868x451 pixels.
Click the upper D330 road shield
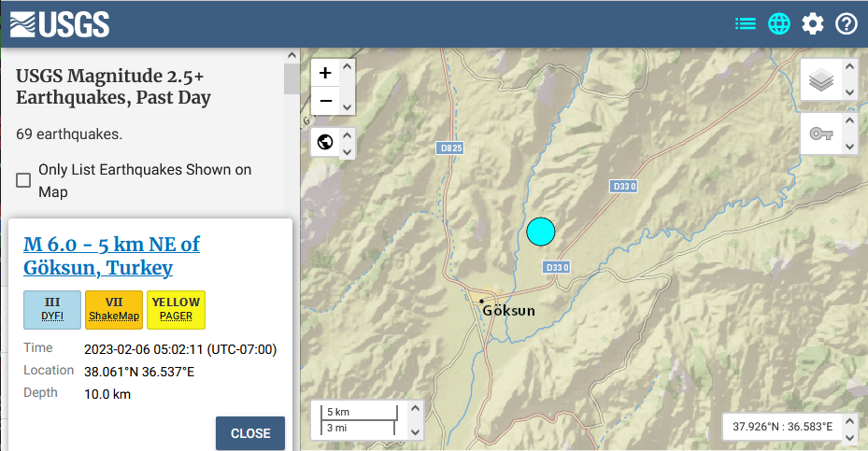624,187
